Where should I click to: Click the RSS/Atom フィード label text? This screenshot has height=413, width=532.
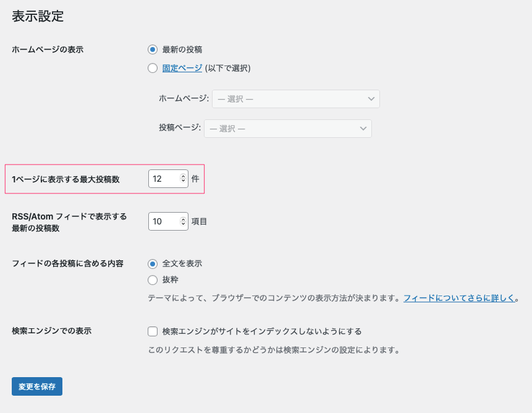(x=69, y=216)
